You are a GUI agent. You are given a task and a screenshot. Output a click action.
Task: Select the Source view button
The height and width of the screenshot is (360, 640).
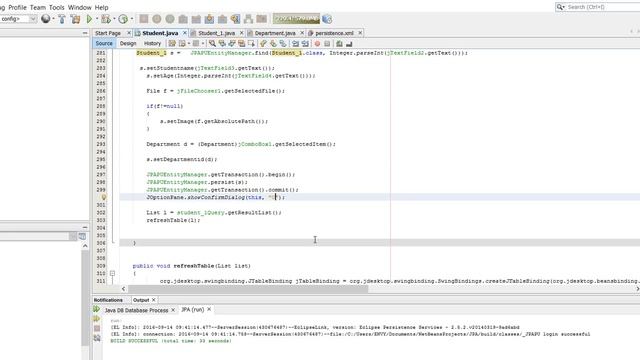104,43
